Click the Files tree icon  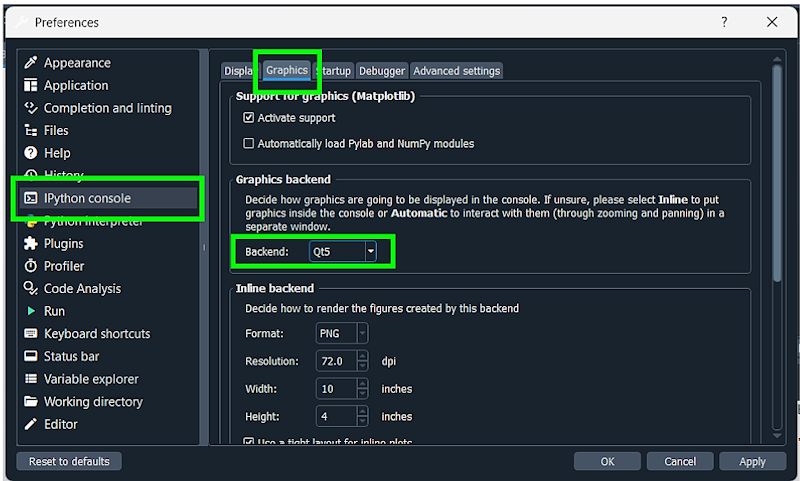31,131
